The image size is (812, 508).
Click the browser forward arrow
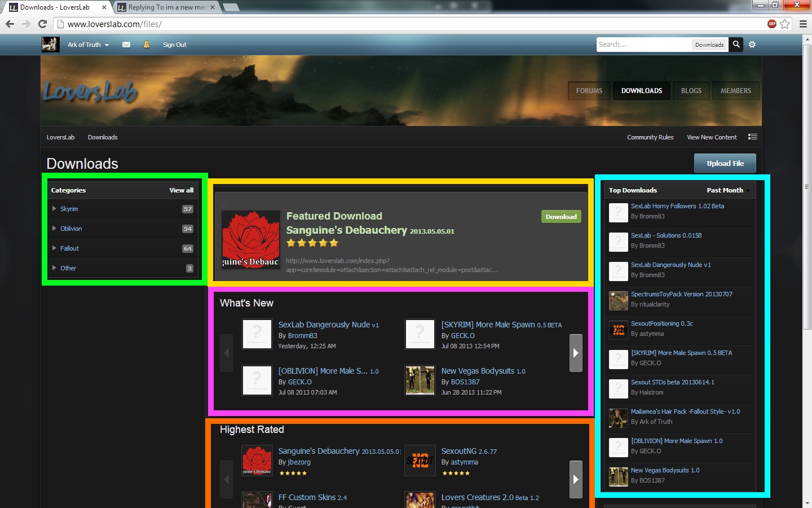coord(26,24)
